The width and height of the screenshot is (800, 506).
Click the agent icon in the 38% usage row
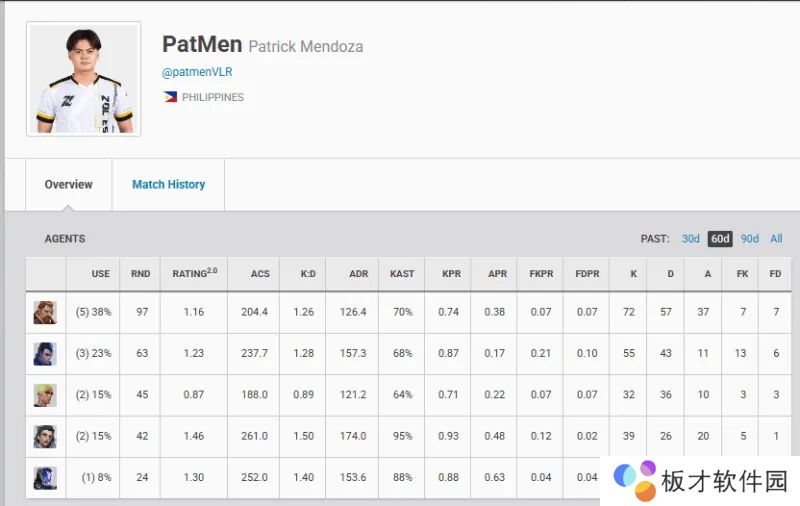click(45, 312)
